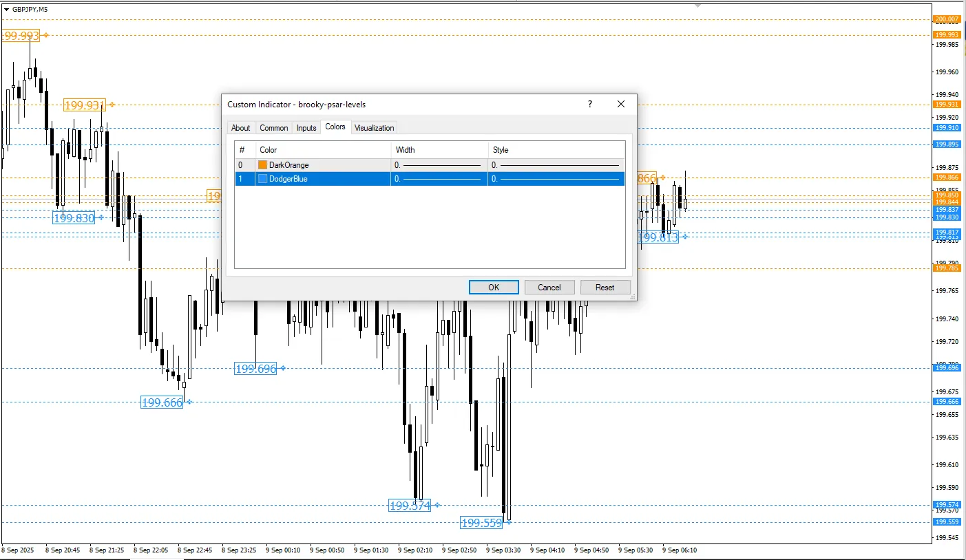
Task: Switch to the Common tab
Action: click(274, 128)
